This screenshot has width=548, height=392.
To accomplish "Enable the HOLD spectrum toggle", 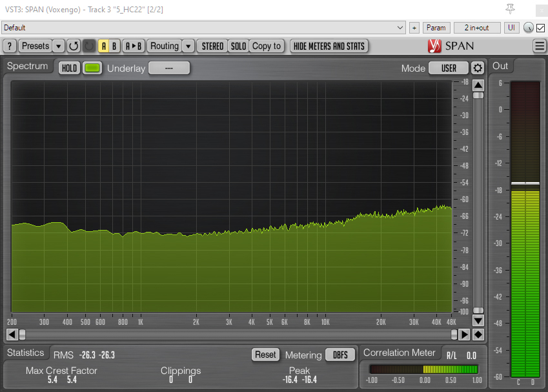I will pyautogui.click(x=69, y=68).
